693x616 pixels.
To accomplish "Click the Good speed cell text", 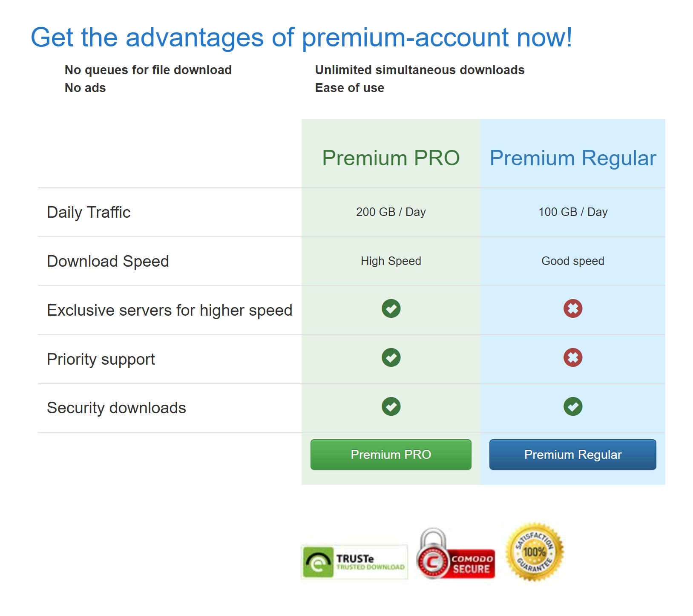I will coord(572,261).
